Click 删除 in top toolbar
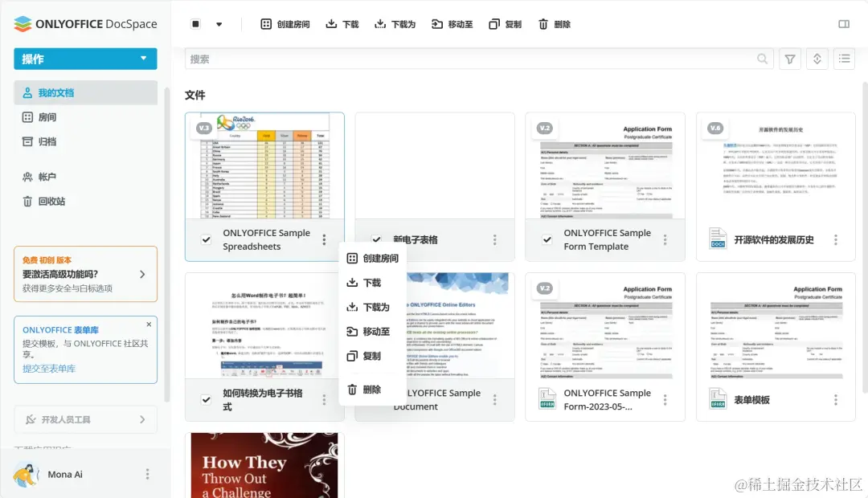Viewport: 868px width, 498px height. tap(554, 24)
